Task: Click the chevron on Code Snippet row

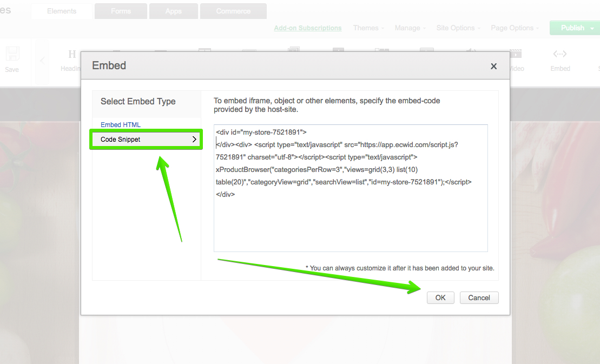Action: tap(194, 139)
